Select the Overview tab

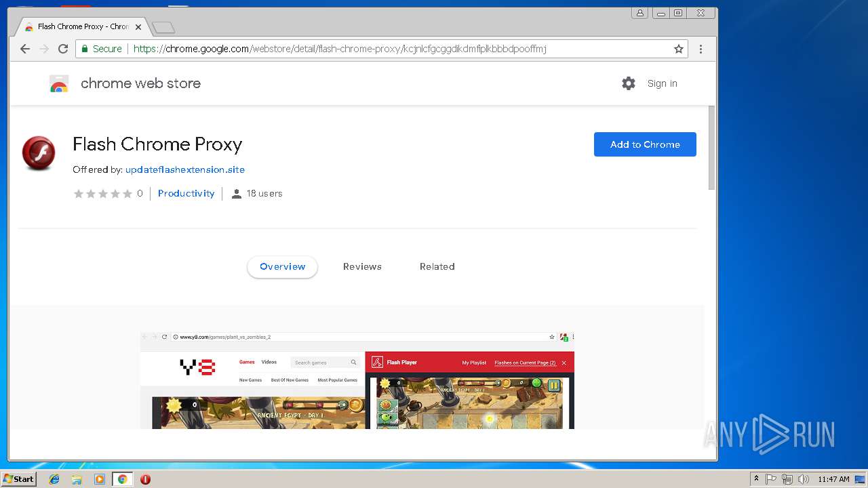point(282,266)
